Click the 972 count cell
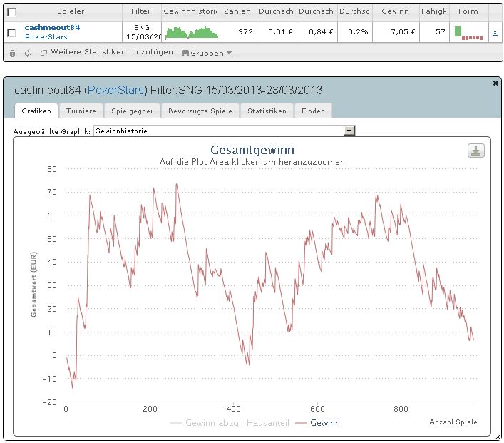The height and width of the screenshot is (443, 504). point(238,32)
